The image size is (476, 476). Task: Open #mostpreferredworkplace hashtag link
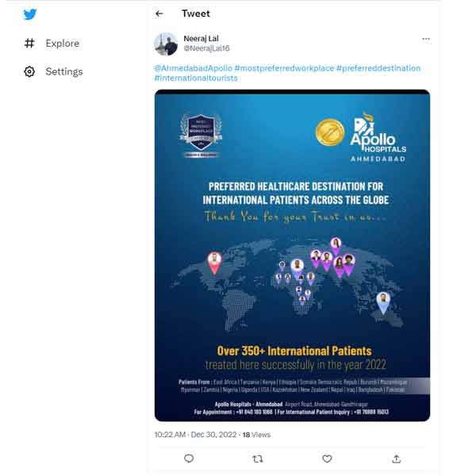[x=284, y=68]
